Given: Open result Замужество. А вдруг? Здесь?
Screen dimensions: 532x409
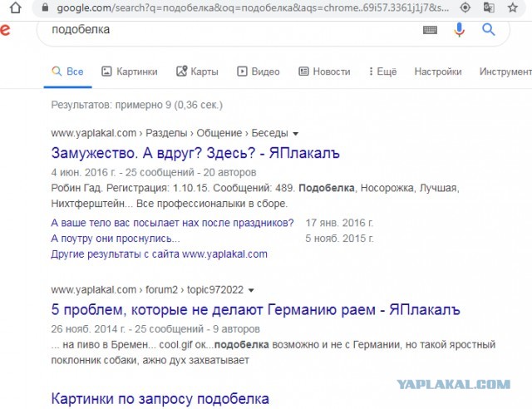Looking at the screenshot, I should click(x=195, y=153).
